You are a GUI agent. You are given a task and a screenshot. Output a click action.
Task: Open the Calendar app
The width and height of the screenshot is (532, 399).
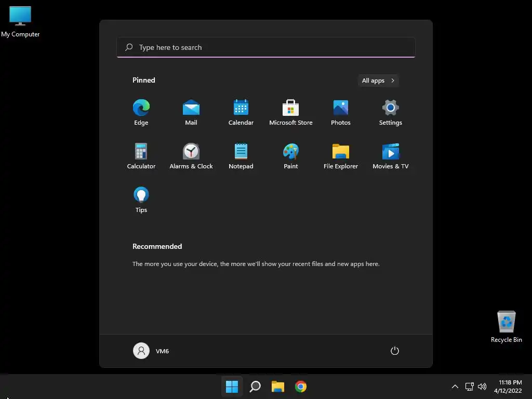[241, 112]
